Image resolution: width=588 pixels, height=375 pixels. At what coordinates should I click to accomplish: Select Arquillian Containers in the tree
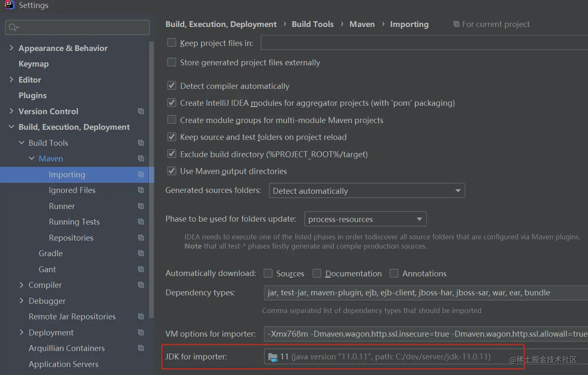[x=67, y=348]
